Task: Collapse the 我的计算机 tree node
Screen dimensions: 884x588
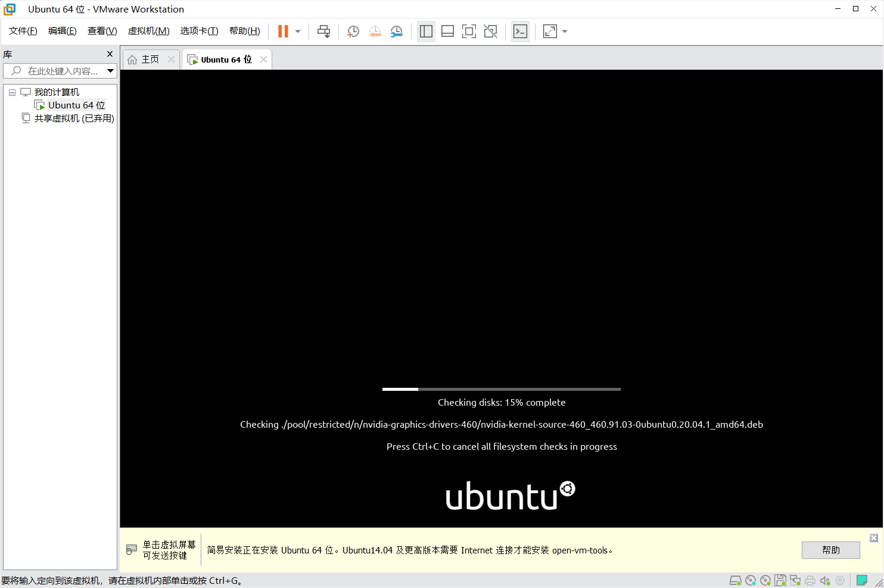Action: tap(12, 92)
